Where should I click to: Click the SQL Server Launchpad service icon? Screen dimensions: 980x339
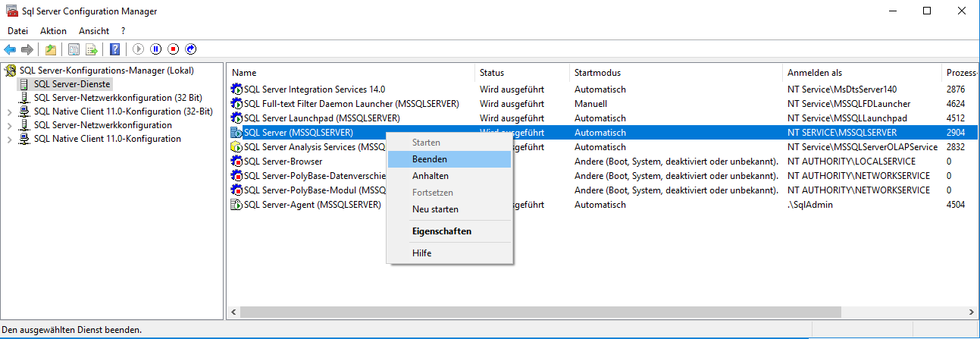click(x=236, y=118)
